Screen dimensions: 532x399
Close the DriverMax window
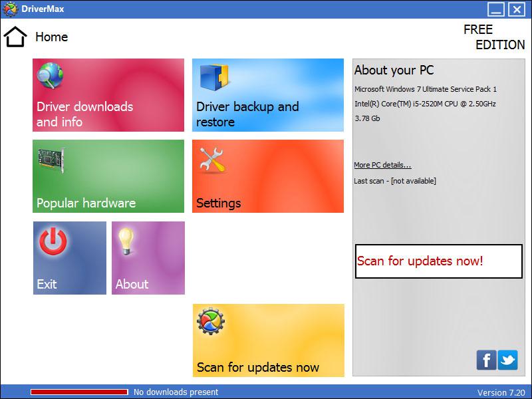point(517,9)
